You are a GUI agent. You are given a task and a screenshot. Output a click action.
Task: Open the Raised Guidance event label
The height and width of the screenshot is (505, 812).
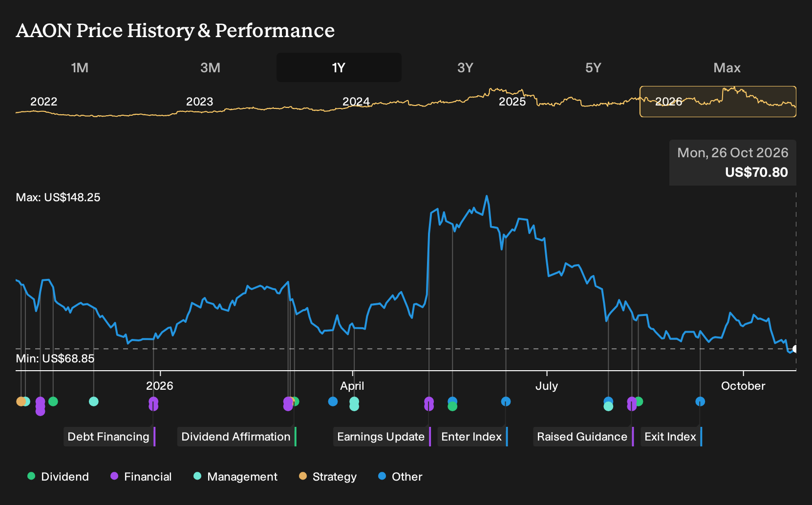click(x=583, y=437)
